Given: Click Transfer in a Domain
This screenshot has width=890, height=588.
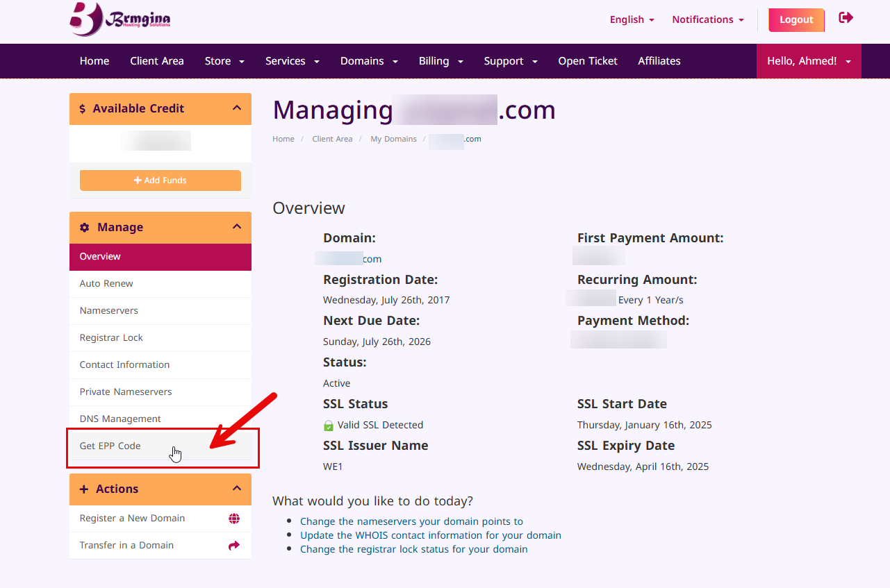Looking at the screenshot, I should coord(160,546).
